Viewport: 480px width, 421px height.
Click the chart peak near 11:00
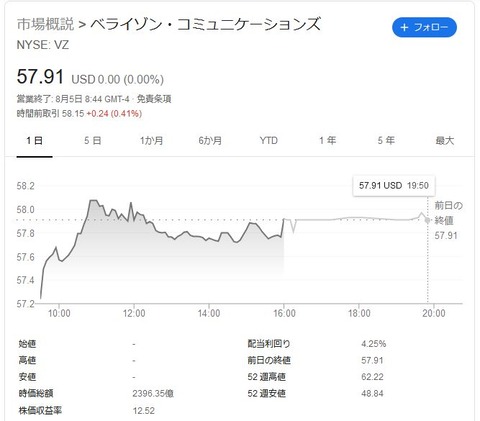coord(93,200)
